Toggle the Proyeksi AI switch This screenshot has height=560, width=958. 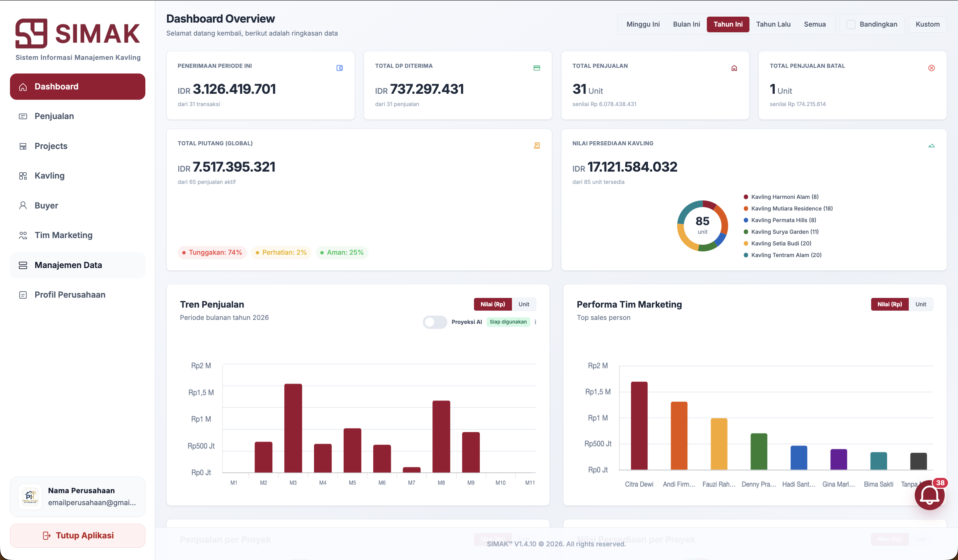(435, 322)
